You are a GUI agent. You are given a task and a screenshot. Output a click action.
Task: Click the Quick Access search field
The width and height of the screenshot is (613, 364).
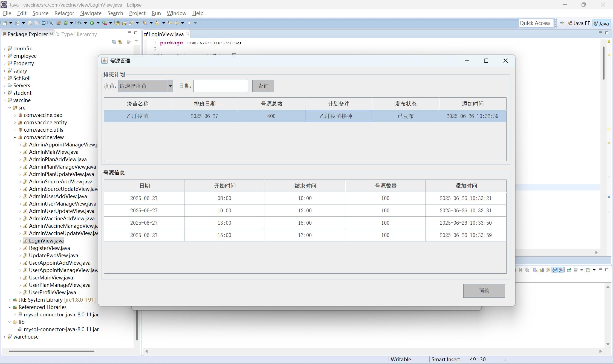[x=536, y=23]
